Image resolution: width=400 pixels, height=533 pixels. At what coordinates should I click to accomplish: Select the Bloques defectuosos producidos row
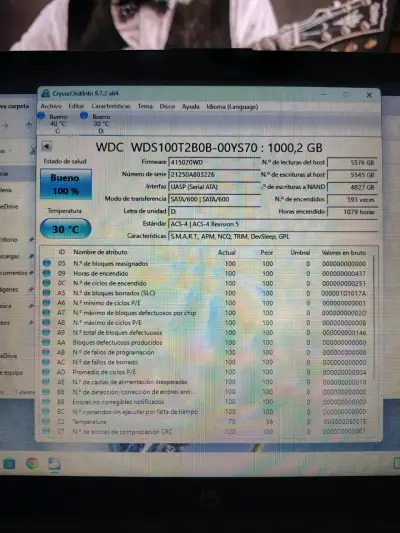(x=205, y=342)
